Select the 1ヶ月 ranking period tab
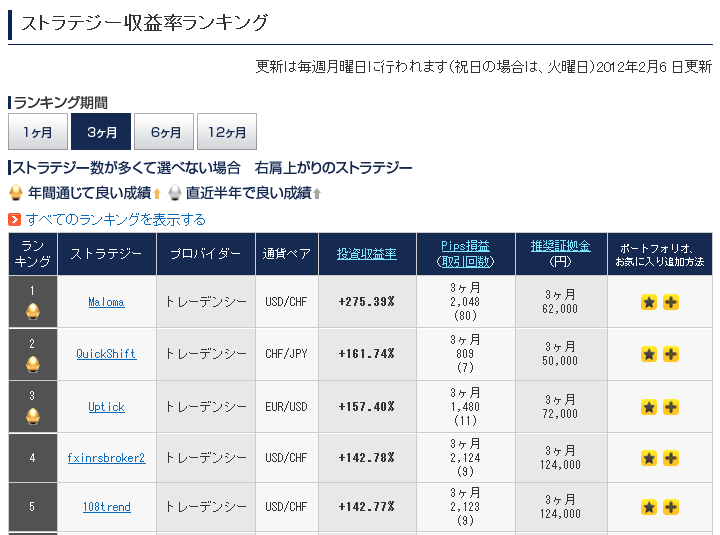Image resolution: width=720 pixels, height=535 pixels. [x=38, y=132]
